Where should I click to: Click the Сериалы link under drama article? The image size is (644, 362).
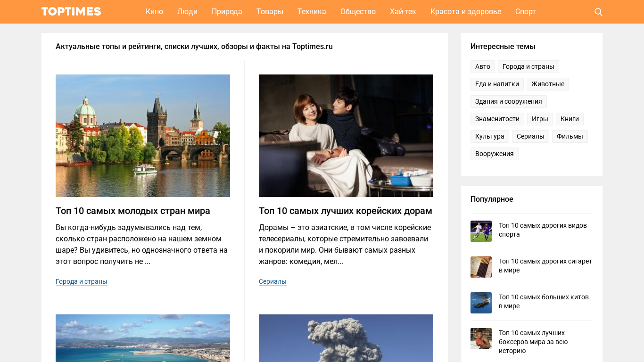(272, 281)
